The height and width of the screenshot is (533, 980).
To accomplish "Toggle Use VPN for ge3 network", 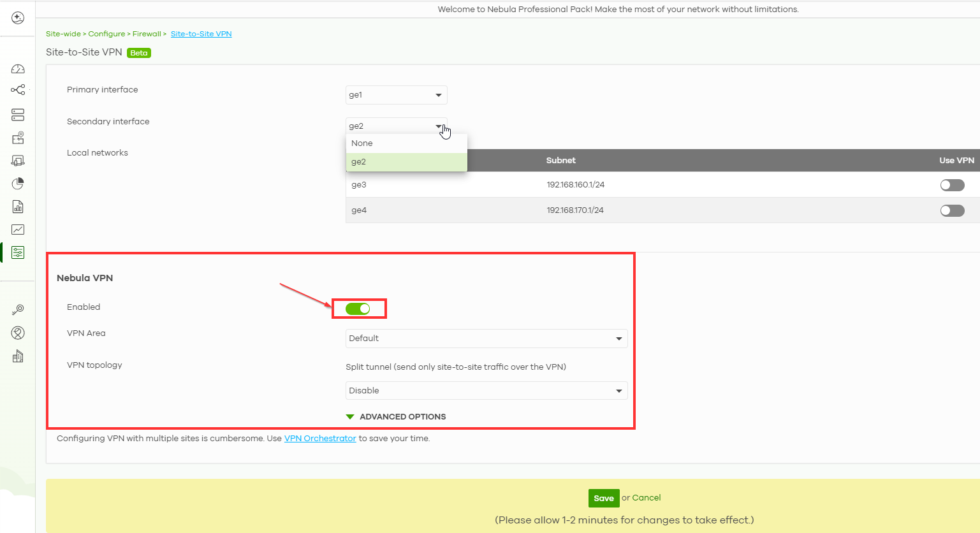I will [952, 185].
